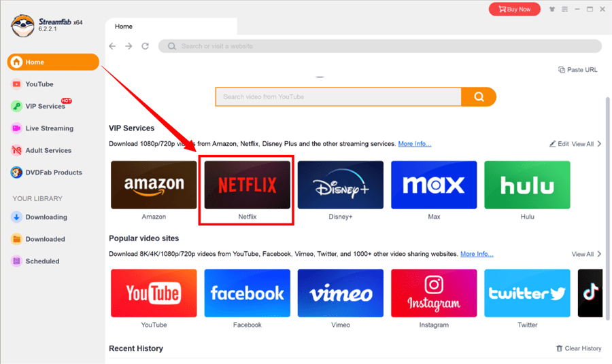Click the orange search magnifier button
Image resolution: width=612 pixels, height=364 pixels.
[x=479, y=96]
